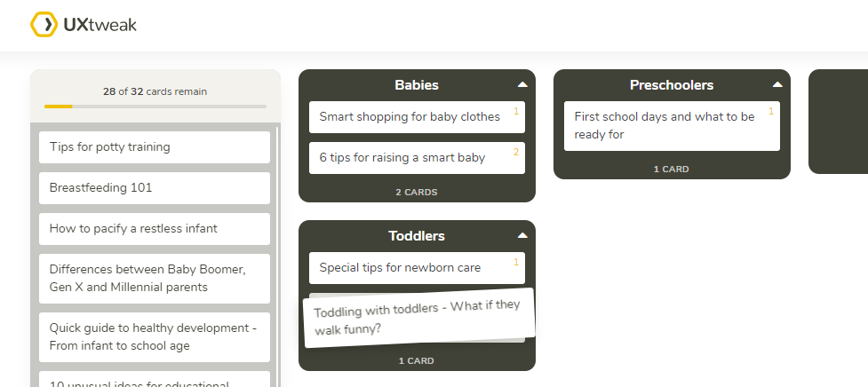Image resolution: width=868 pixels, height=387 pixels.
Task: Select 'Quick guide to healthy development' card
Action: coord(155,337)
